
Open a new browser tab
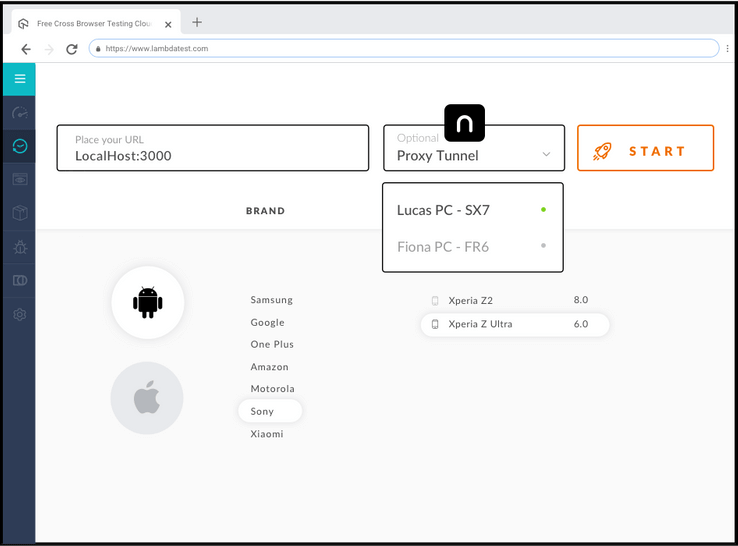tap(197, 22)
